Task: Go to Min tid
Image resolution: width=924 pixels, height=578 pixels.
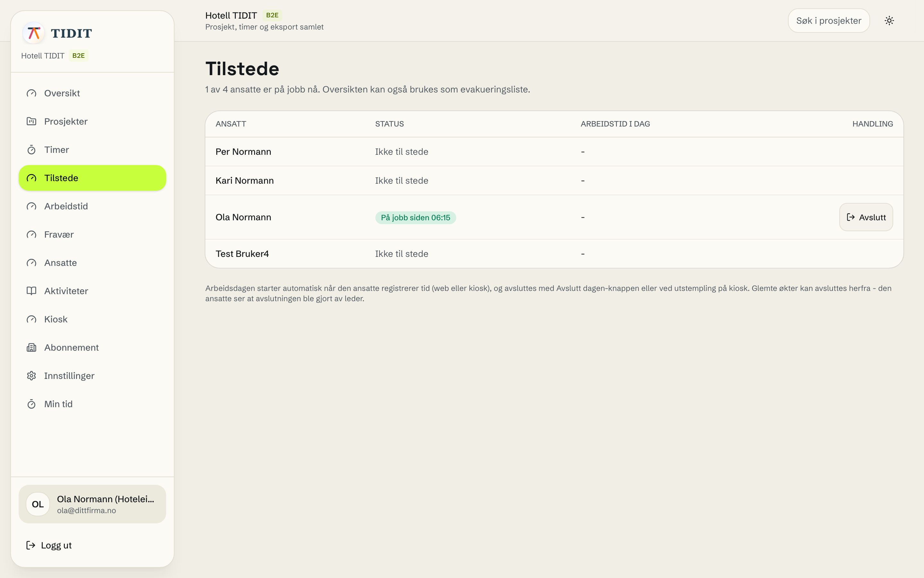Action: [x=92, y=405]
